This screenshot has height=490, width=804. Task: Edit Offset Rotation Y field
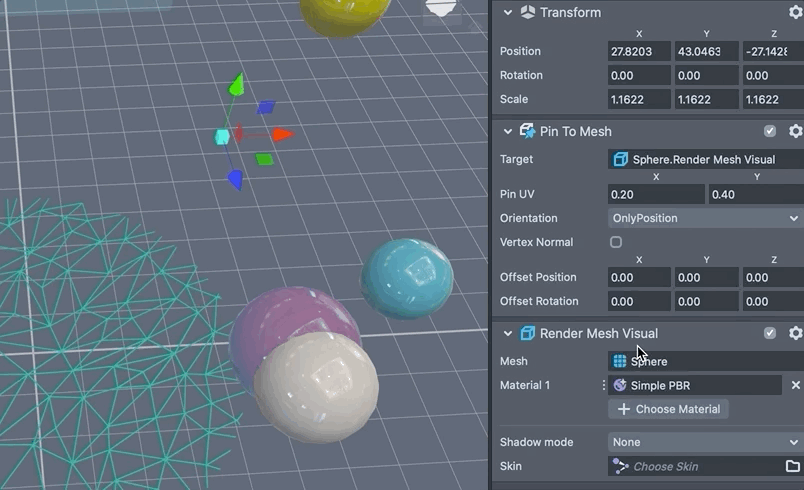[x=707, y=301]
